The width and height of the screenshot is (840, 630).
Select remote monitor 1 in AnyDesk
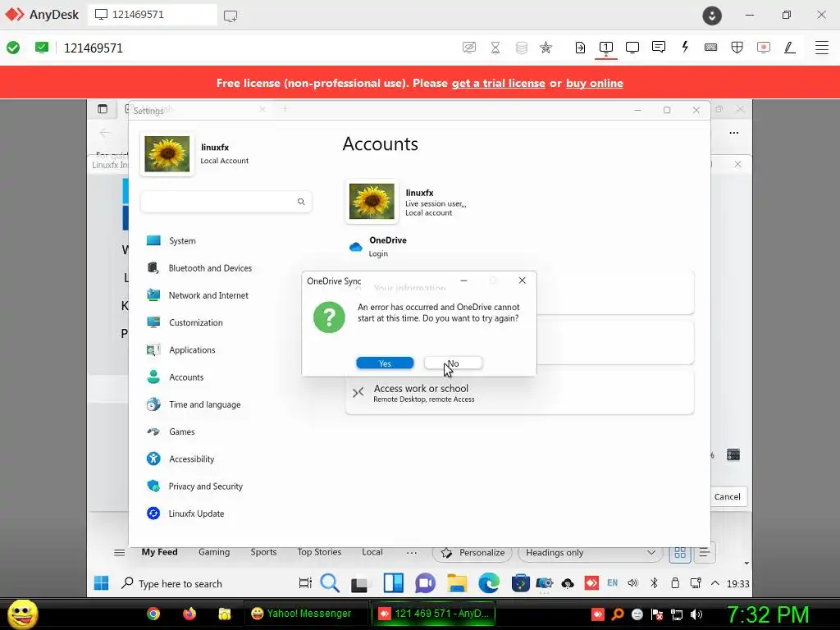(x=606, y=47)
